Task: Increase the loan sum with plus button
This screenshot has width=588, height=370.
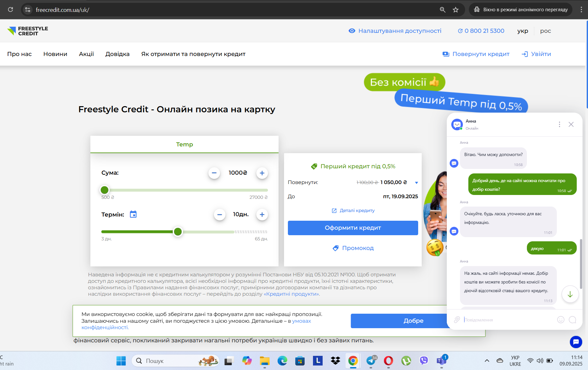Action: (x=262, y=173)
